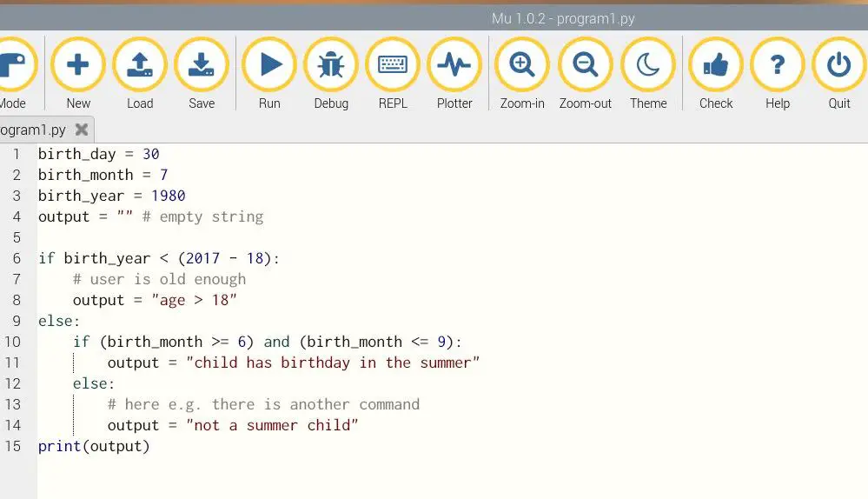Click '# user is old enough' comment

[x=159, y=279]
